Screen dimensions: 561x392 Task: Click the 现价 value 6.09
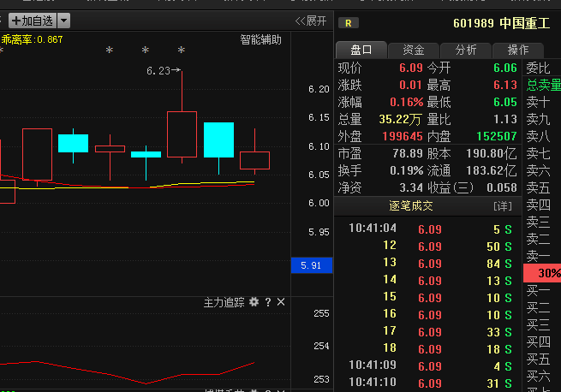point(411,68)
